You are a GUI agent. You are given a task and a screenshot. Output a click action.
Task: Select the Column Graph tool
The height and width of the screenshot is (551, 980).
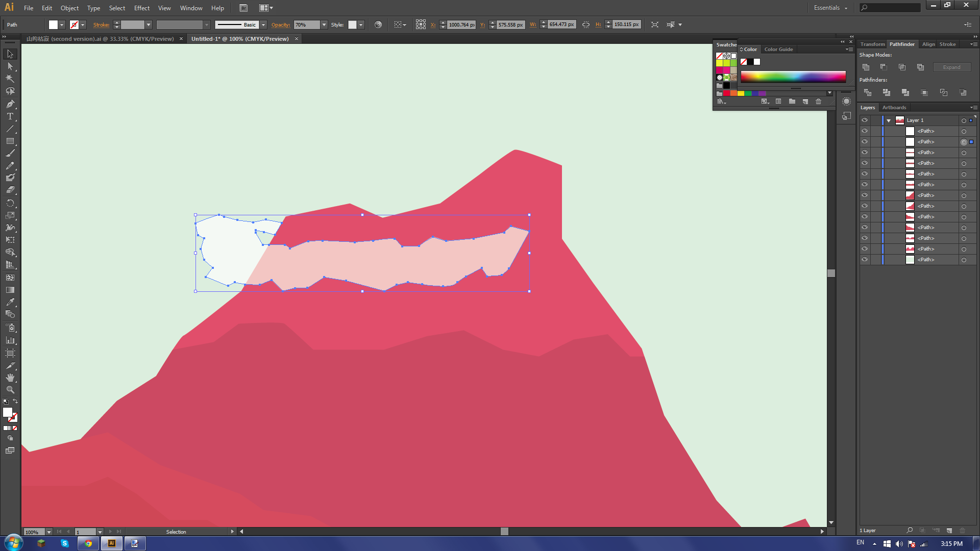(10, 340)
